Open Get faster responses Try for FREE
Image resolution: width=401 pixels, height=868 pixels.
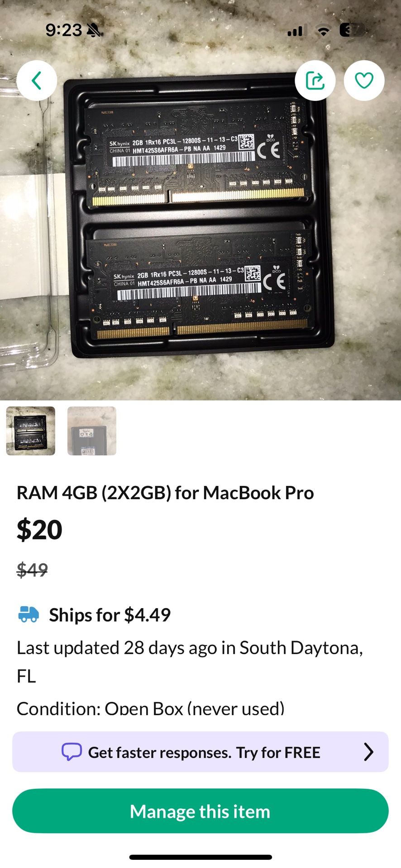click(200, 752)
